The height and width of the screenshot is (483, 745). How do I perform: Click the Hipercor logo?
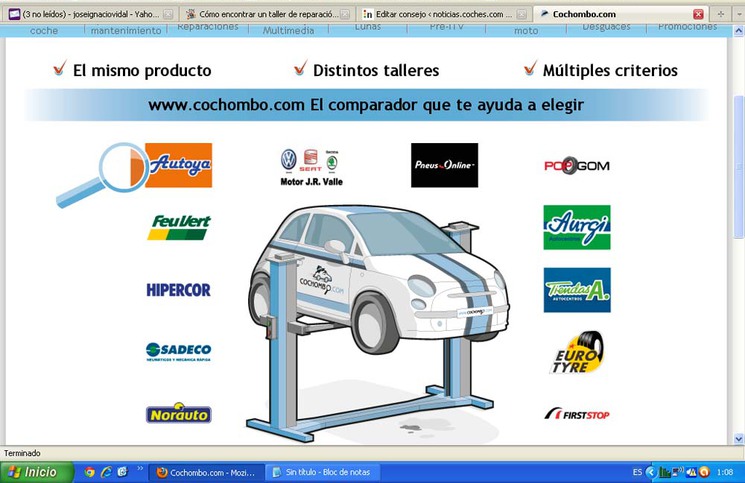click(x=178, y=290)
